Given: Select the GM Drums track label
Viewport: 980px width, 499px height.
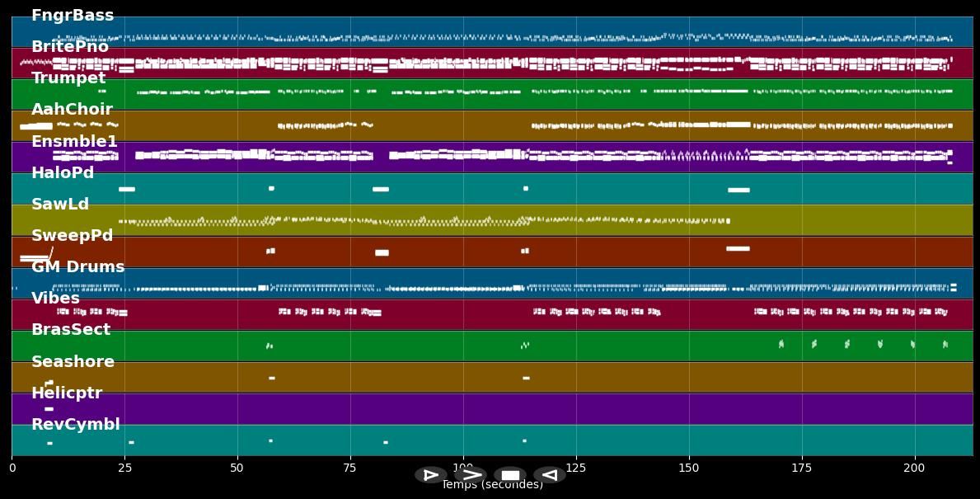Looking at the screenshot, I should pyautogui.click(x=77, y=267).
